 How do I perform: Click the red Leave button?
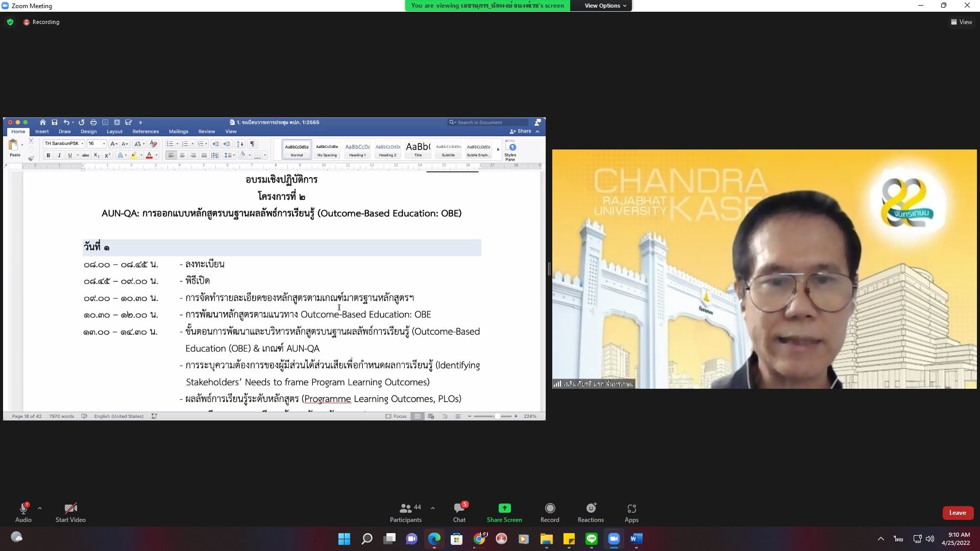coord(958,513)
